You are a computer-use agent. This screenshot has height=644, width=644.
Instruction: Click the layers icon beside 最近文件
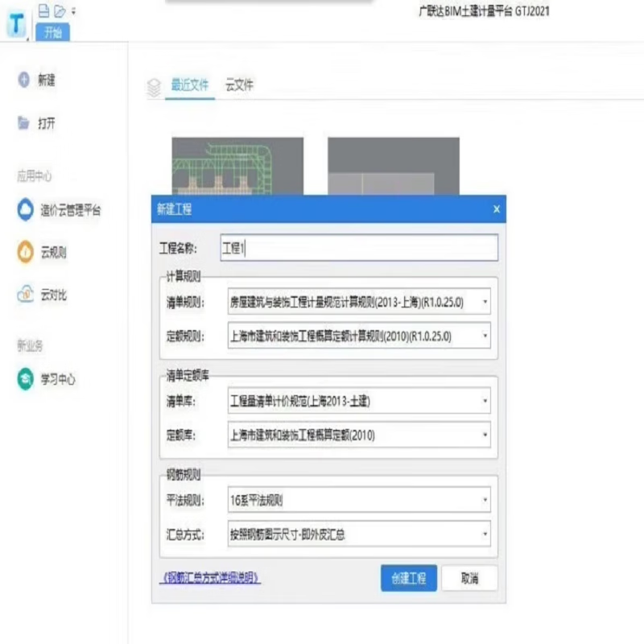[154, 88]
